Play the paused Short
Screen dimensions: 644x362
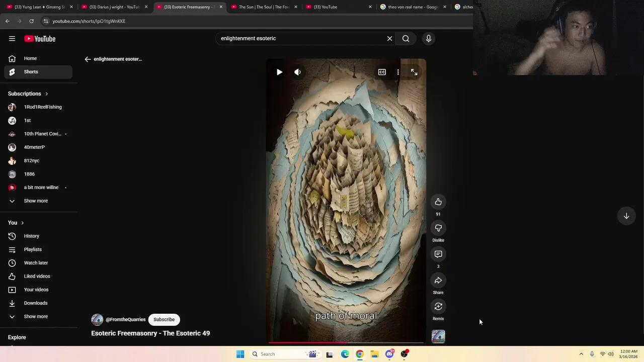pos(279,72)
